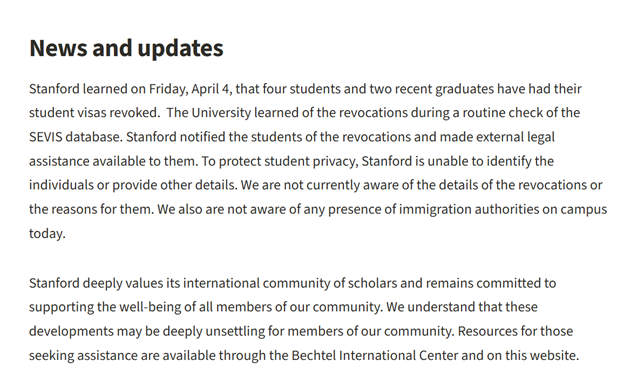Viewport: 624px width, 388px height.
Task: Click "The University learned" sentence start
Action: click(233, 113)
